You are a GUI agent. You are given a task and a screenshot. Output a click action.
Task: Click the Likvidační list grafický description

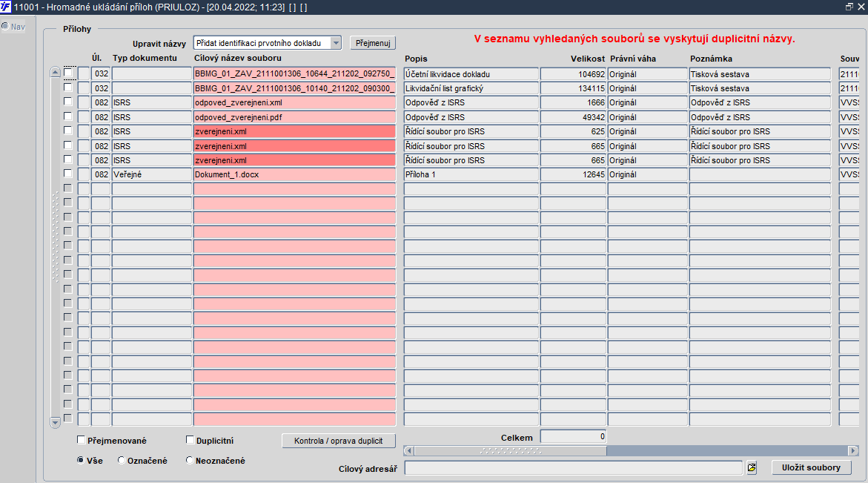(471, 88)
